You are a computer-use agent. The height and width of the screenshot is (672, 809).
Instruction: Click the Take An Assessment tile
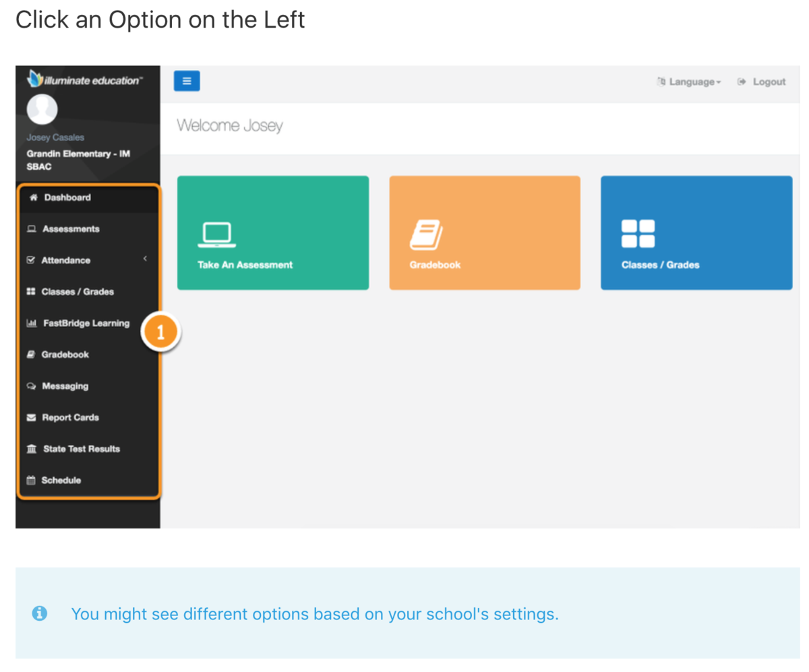pos(273,233)
